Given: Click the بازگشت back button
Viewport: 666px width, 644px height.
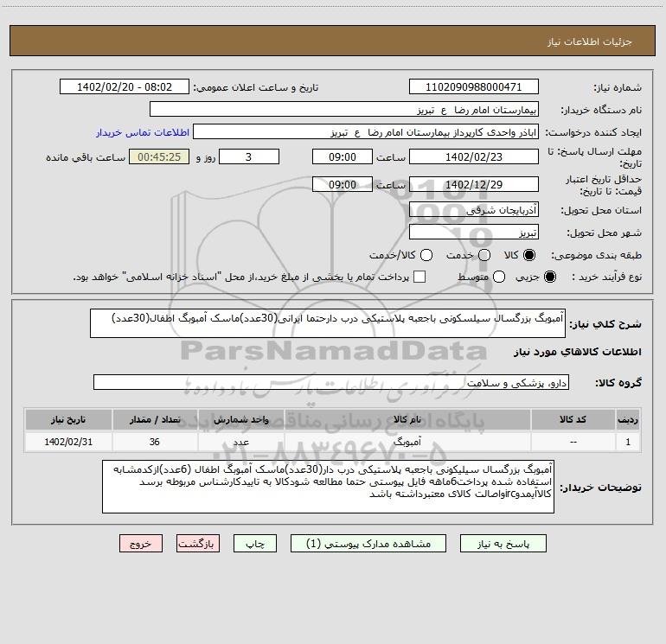Looking at the screenshot, I should pos(198,544).
